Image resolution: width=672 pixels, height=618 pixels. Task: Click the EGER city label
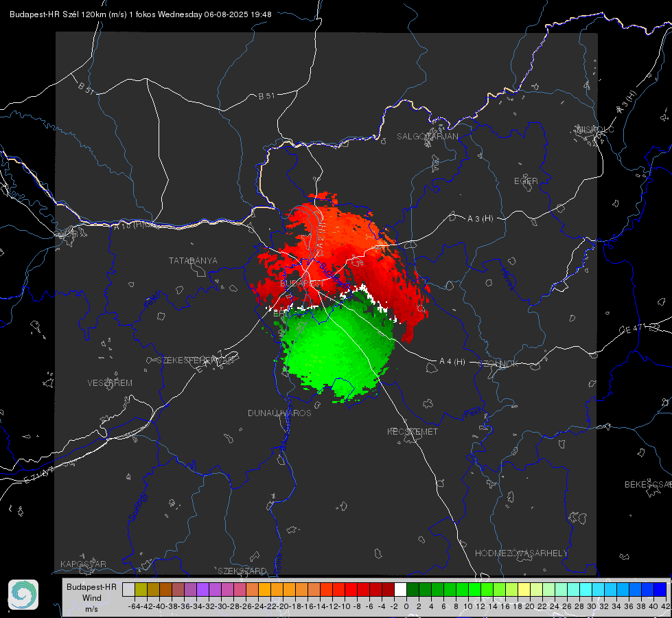(526, 181)
